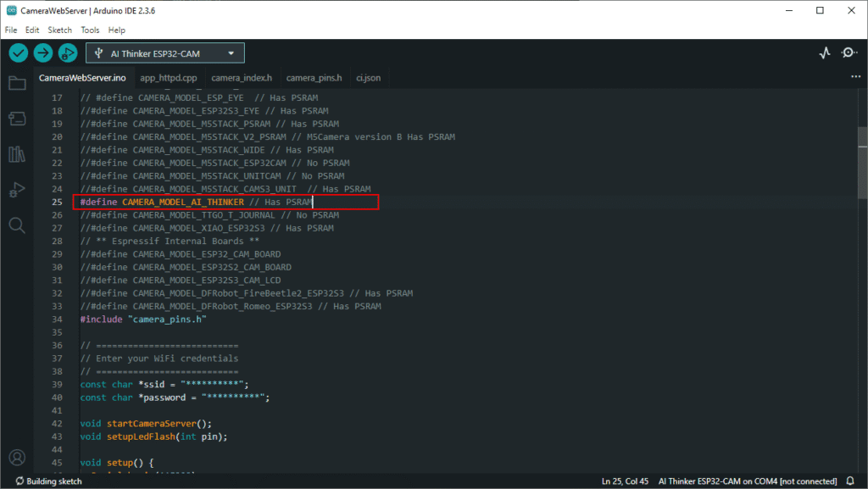Screen dimensions: 868x489
Task: Open the user account profile icon
Action: coord(16,458)
